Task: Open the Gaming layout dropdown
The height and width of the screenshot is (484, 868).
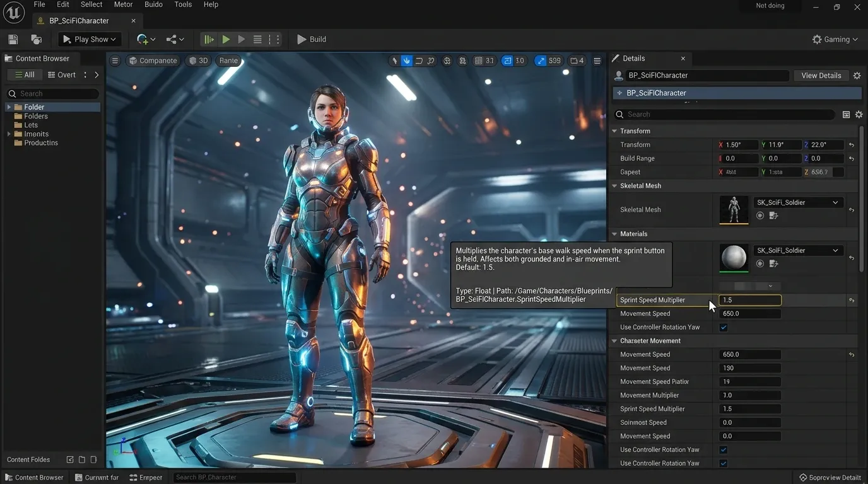Action: pos(835,39)
